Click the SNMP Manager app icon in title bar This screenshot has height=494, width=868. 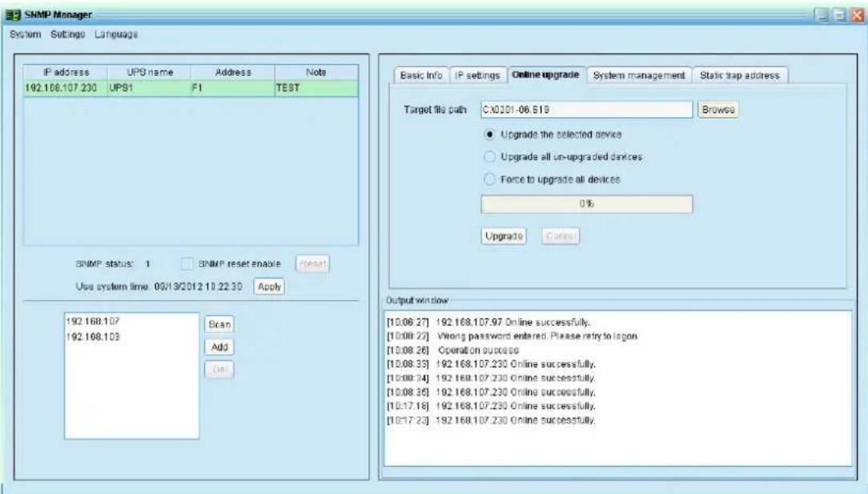click(13, 15)
